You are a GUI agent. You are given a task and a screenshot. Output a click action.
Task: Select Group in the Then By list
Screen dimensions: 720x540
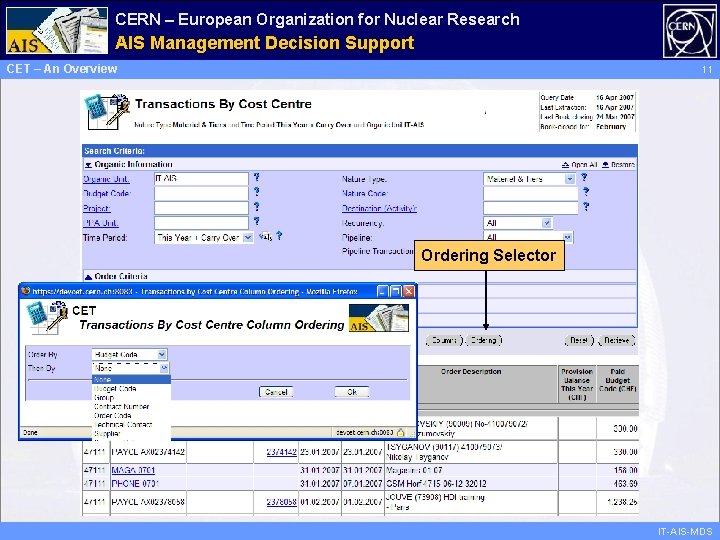[131, 398]
